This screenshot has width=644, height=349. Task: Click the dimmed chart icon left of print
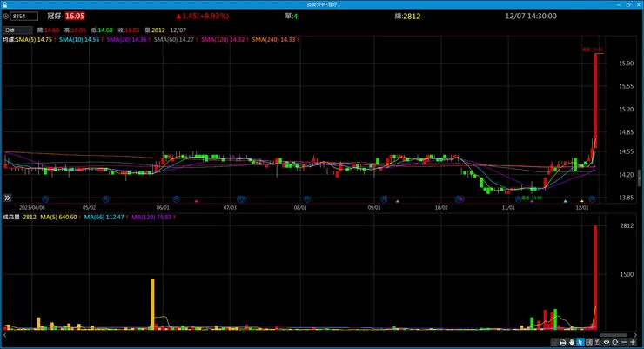pyautogui.click(x=554, y=342)
